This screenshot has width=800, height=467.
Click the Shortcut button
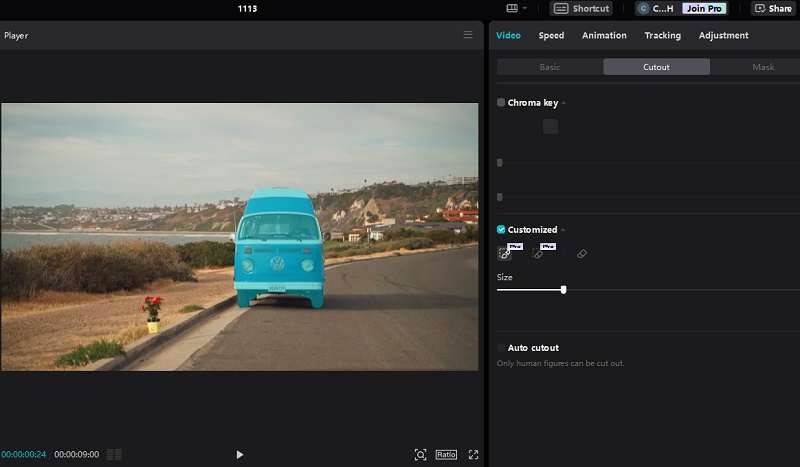tap(581, 8)
